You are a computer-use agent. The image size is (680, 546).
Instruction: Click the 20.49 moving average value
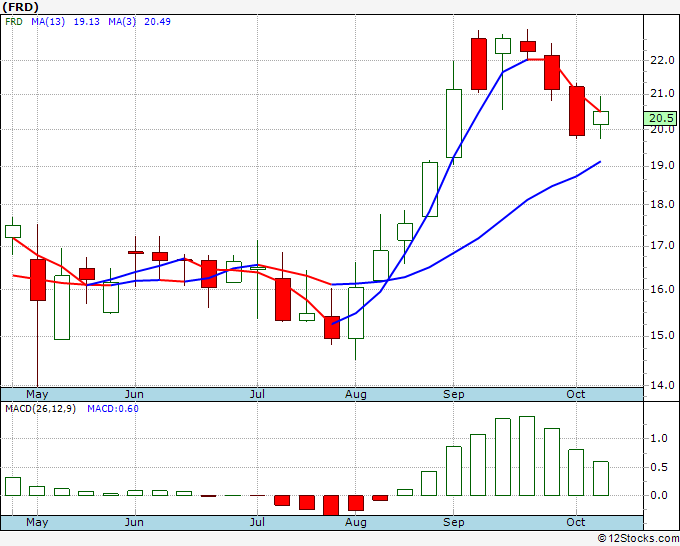pos(157,22)
